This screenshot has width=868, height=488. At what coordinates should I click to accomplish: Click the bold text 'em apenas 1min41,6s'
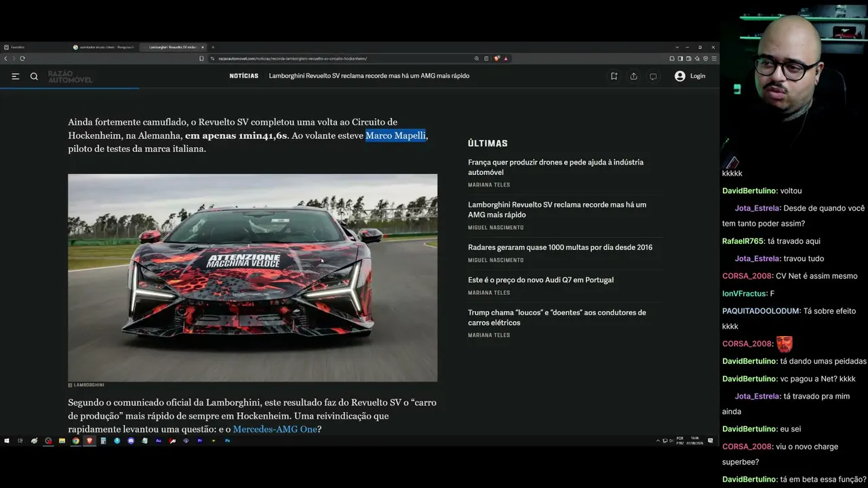coord(235,136)
